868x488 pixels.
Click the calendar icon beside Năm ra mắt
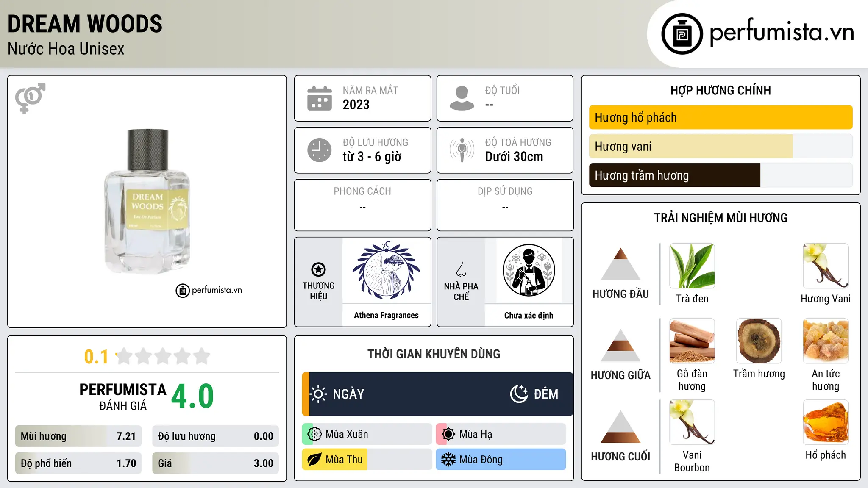click(x=320, y=98)
